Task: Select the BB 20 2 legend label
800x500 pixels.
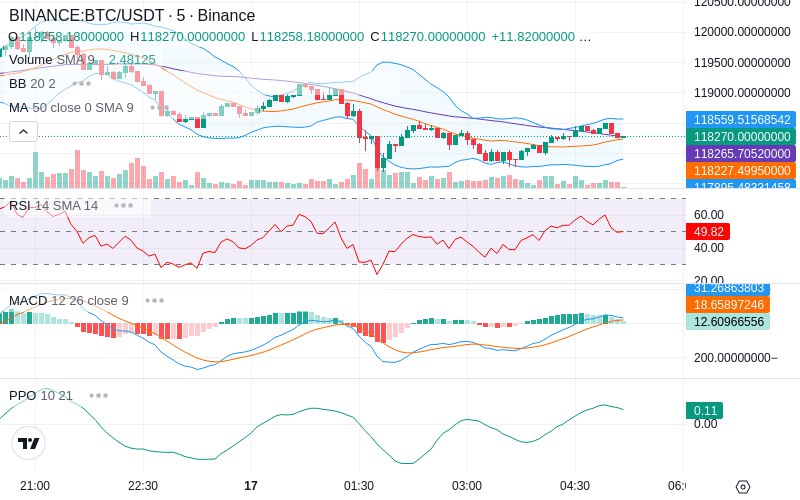Action: [x=32, y=84]
